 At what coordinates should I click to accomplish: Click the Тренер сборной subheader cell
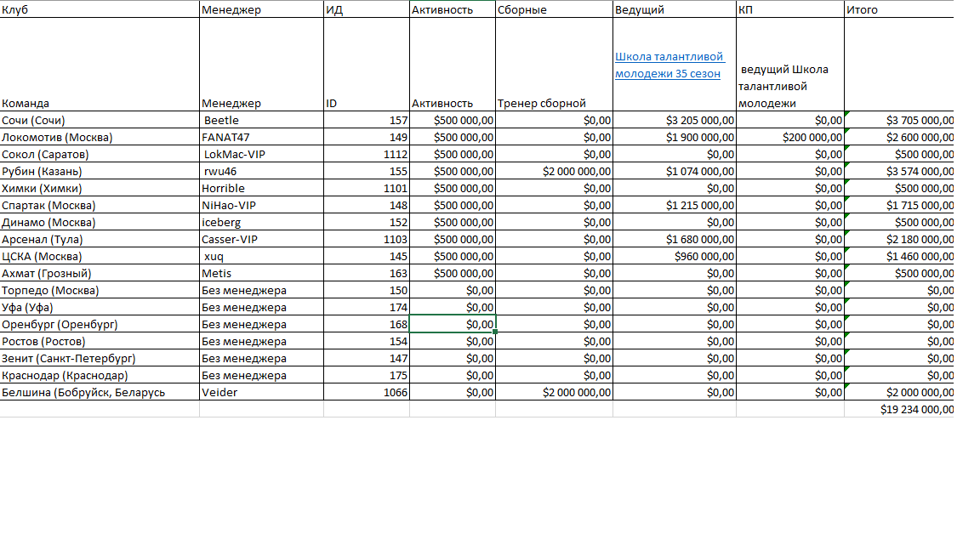[x=553, y=103]
